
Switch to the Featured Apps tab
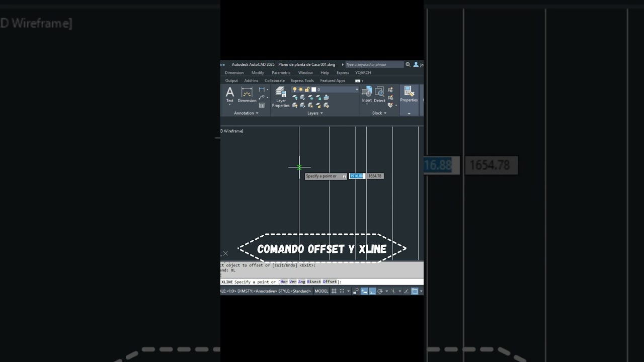click(333, 80)
